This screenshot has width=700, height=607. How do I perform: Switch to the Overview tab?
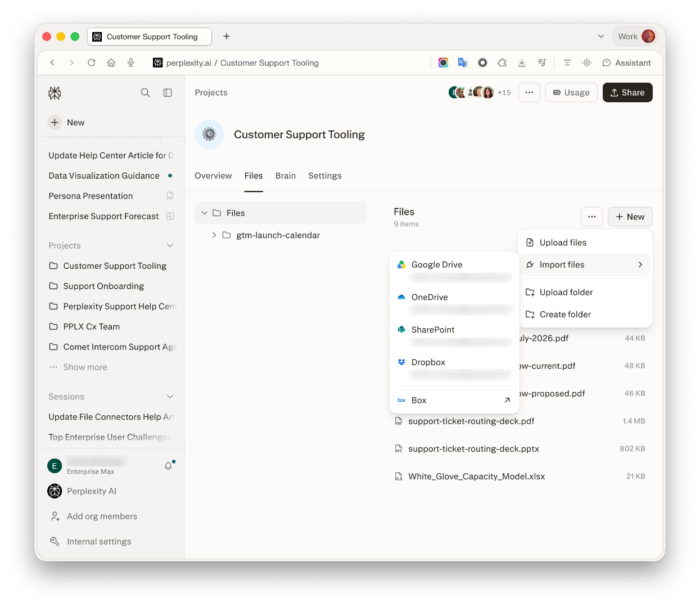pos(213,176)
